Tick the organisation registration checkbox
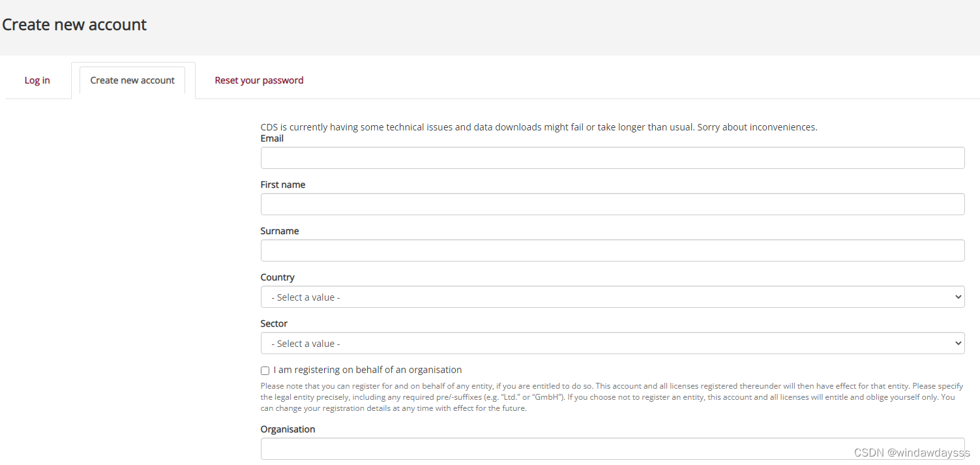The width and height of the screenshot is (980, 465). click(x=265, y=370)
